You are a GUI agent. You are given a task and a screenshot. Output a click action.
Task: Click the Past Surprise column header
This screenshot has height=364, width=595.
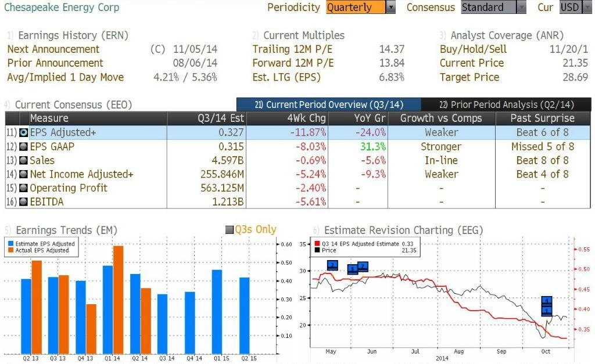click(x=542, y=118)
